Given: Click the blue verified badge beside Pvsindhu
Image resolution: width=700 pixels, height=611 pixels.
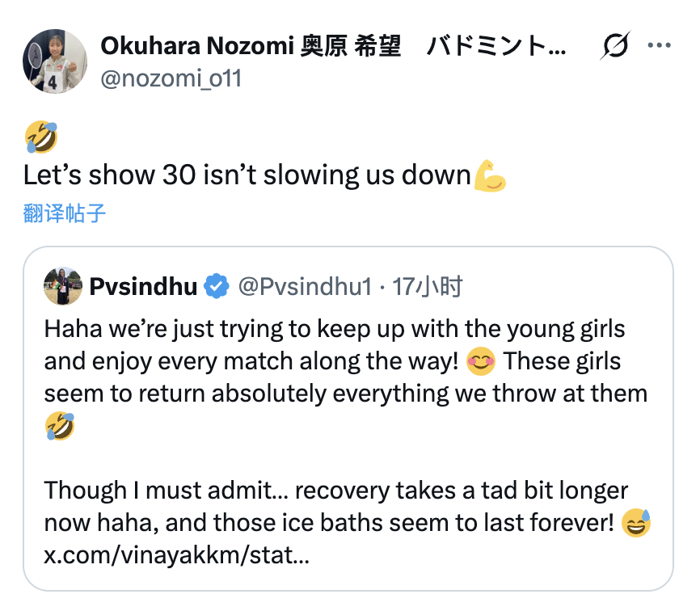Looking at the screenshot, I should click(x=215, y=286).
